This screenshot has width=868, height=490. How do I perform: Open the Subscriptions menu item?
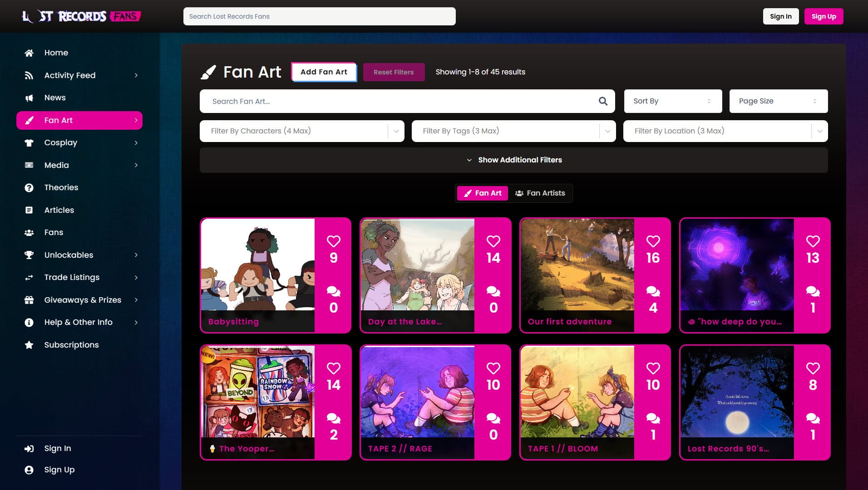click(79, 345)
